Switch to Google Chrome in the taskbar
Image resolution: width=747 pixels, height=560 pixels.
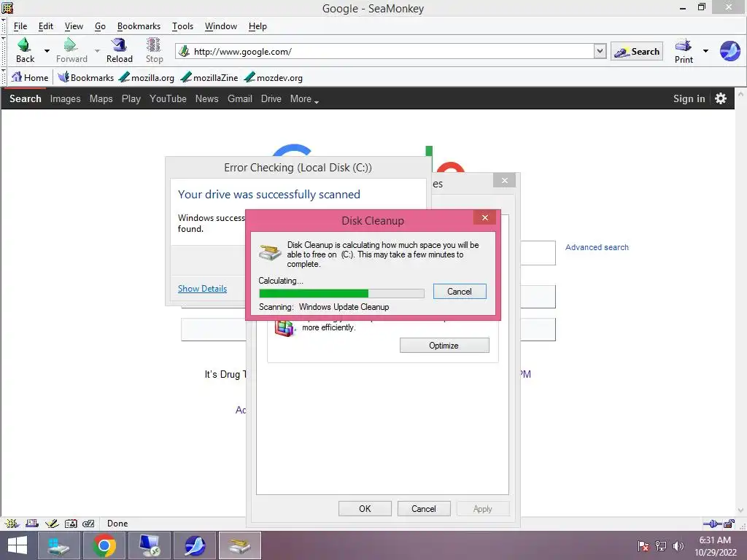pos(104,545)
